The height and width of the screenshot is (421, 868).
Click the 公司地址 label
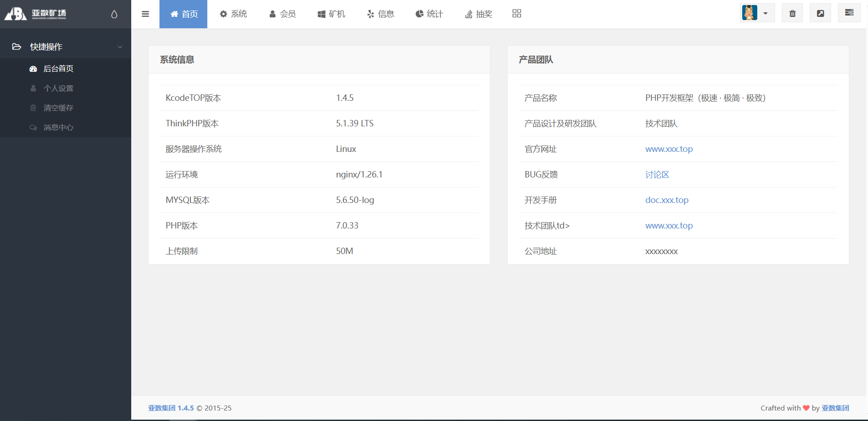(540, 251)
